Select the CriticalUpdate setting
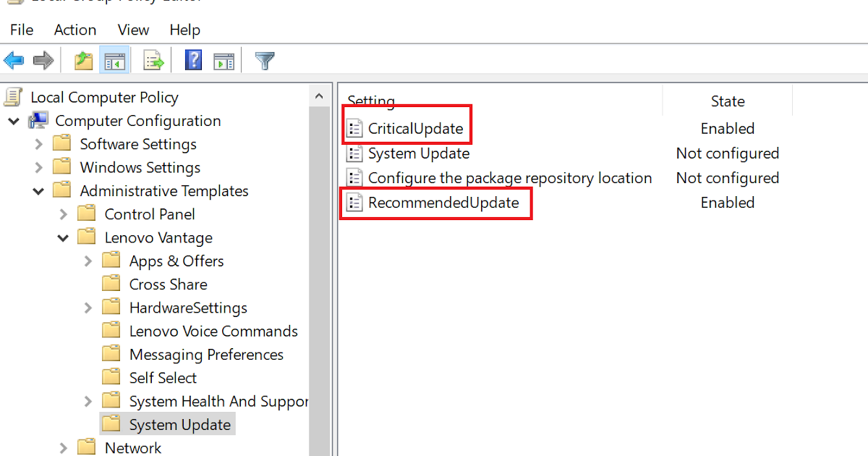This screenshot has width=868, height=456. click(415, 129)
